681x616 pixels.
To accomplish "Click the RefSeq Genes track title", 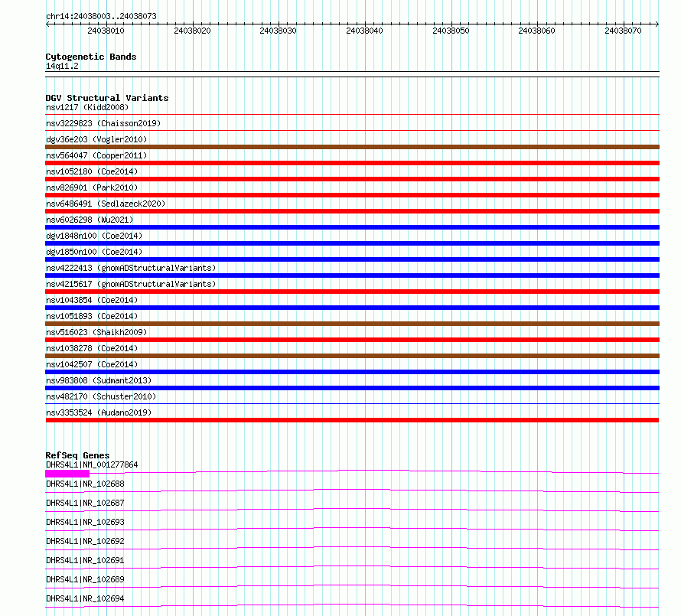I will 77,455.
